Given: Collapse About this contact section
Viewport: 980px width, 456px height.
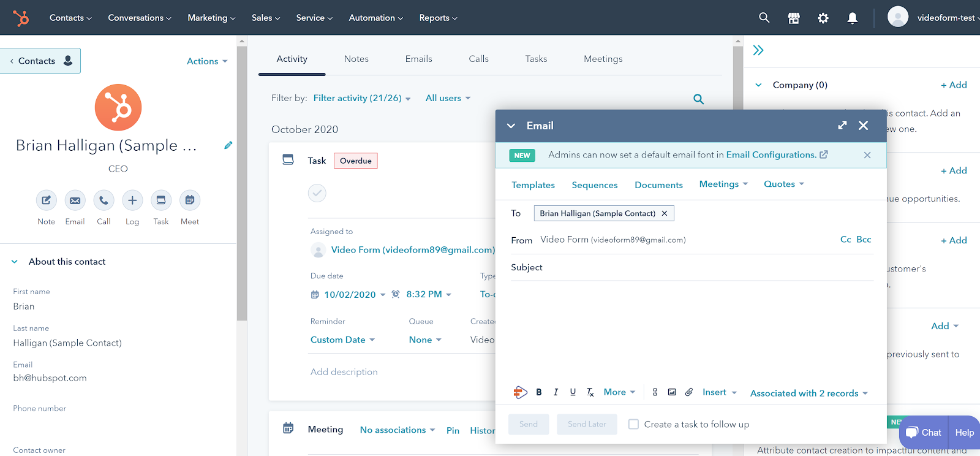Looking at the screenshot, I should (15, 262).
